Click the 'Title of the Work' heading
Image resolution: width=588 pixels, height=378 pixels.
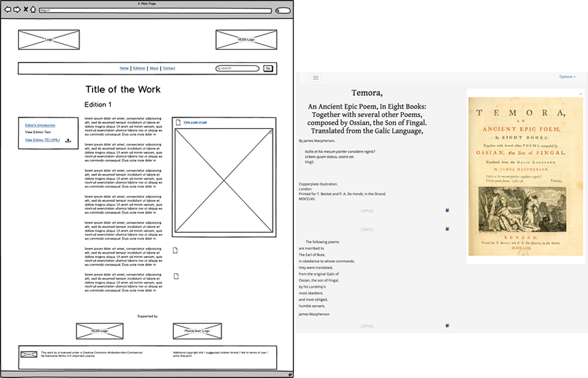tap(123, 89)
